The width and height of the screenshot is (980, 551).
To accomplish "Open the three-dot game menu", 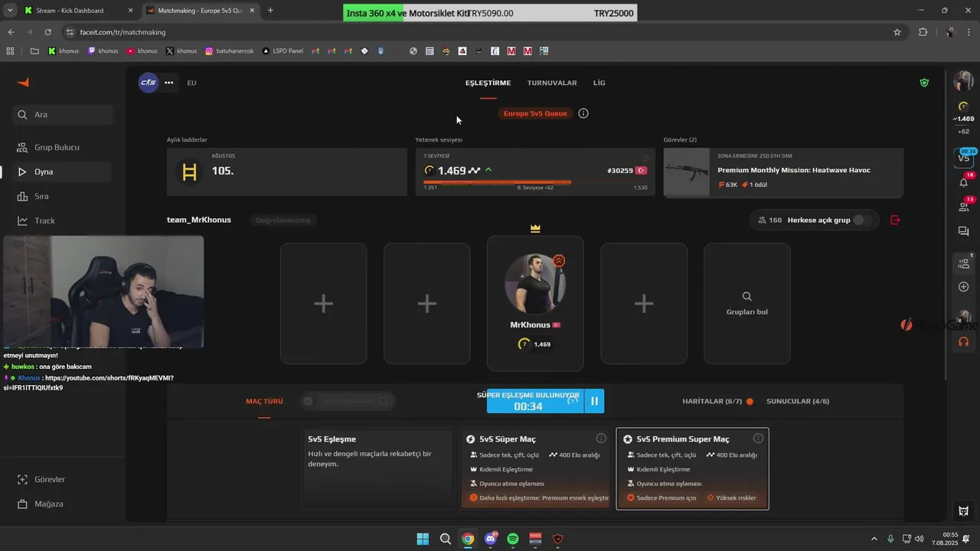I will point(168,83).
